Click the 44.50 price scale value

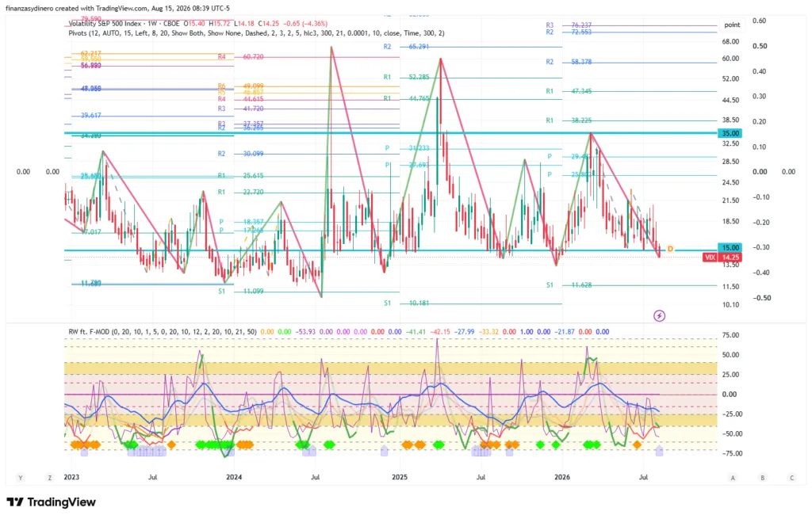pos(730,101)
